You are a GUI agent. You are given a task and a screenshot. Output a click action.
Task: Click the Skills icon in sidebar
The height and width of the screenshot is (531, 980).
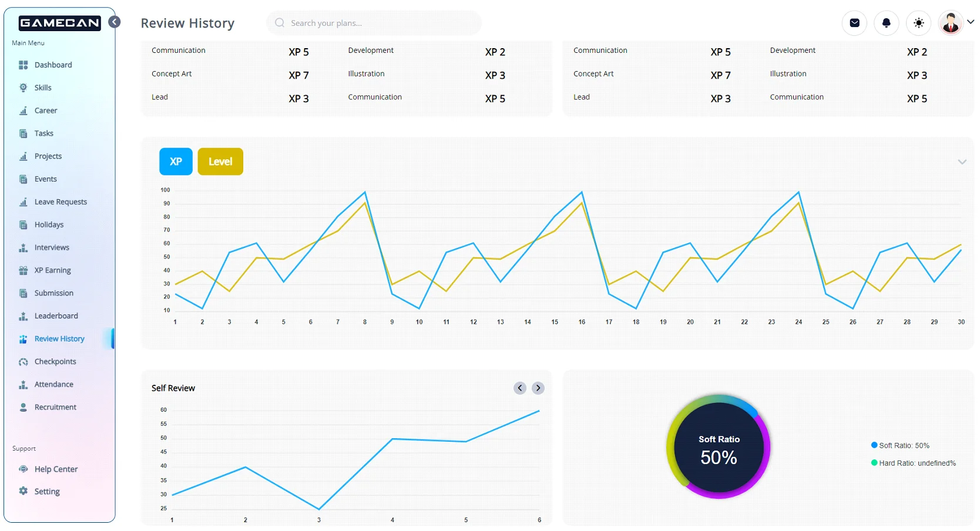(24, 88)
